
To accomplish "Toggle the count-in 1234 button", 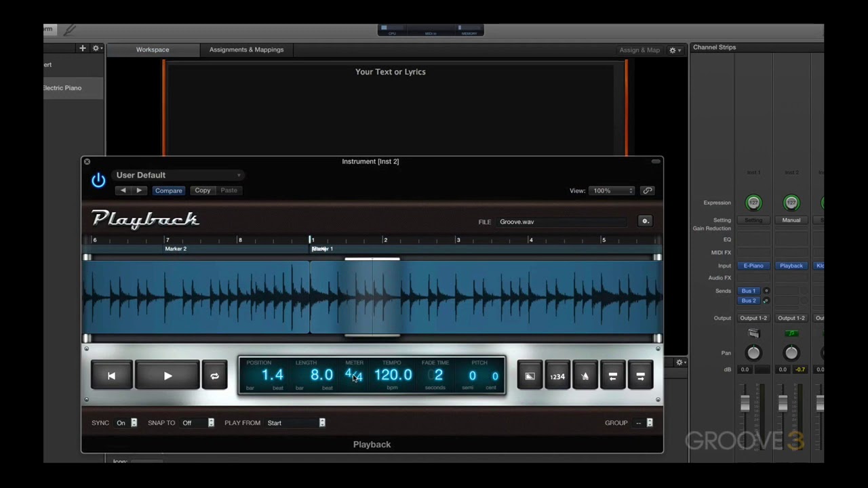I will point(557,376).
